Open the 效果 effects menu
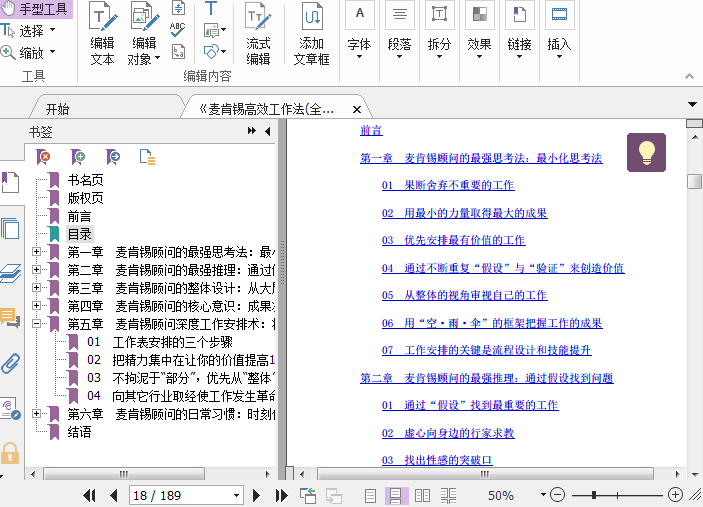Viewport: 703px width, 507px height. coord(479,31)
